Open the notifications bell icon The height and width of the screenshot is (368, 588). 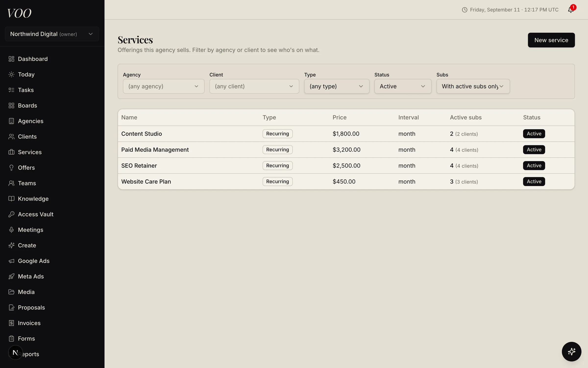pos(571,10)
